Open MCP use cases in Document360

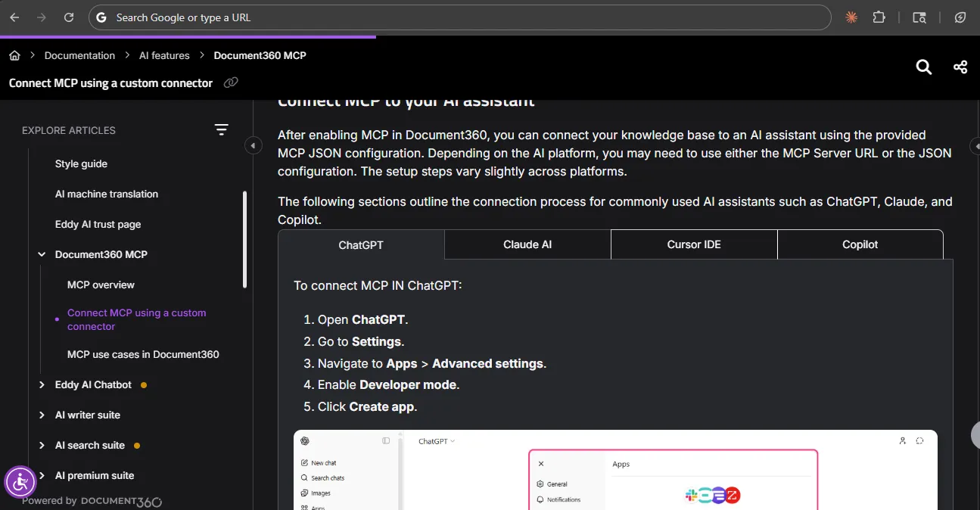[x=143, y=354]
